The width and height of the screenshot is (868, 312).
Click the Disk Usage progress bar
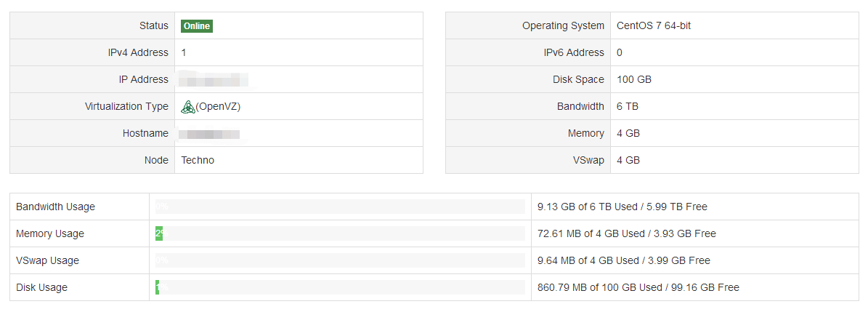tap(340, 287)
